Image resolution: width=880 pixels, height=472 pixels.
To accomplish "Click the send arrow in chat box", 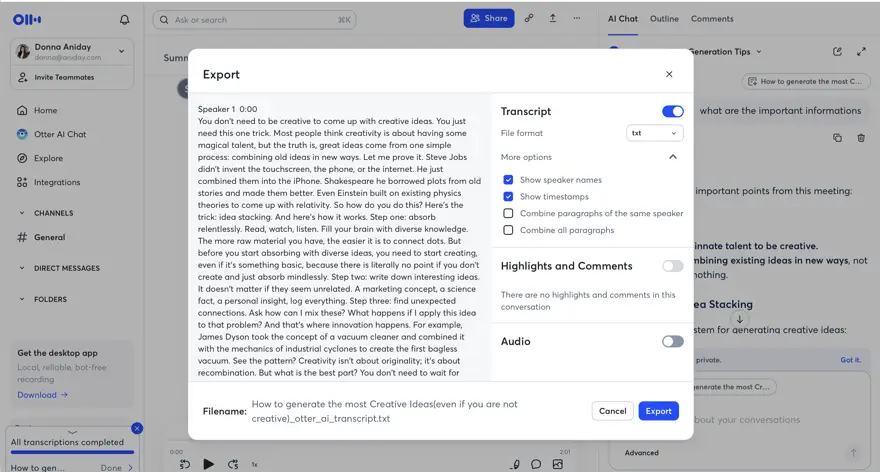I will (x=853, y=452).
